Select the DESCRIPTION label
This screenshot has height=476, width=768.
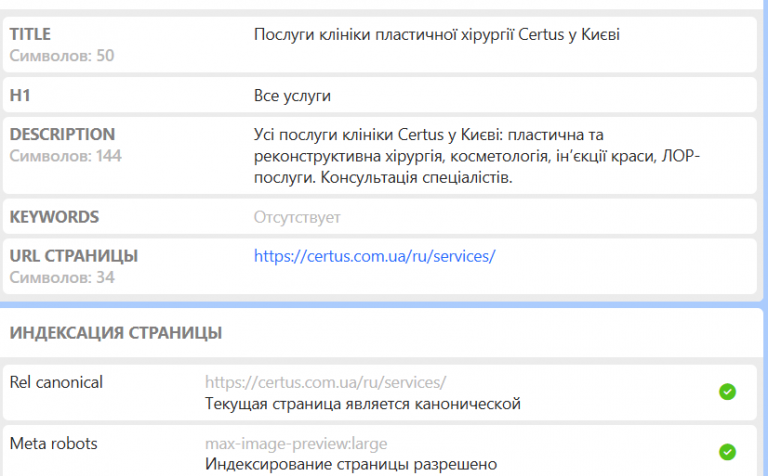pyautogui.click(x=62, y=134)
